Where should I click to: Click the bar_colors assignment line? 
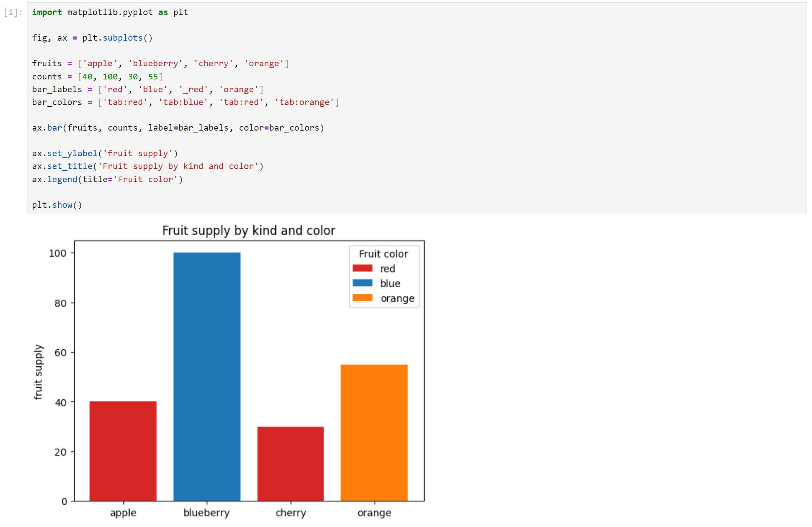(x=185, y=102)
